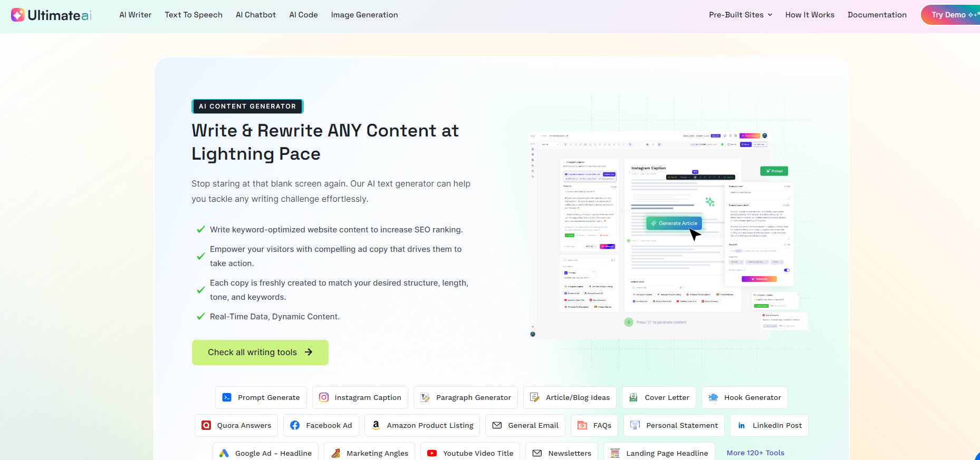
Task: Open the More 120+ Tools link
Action: tap(755, 453)
